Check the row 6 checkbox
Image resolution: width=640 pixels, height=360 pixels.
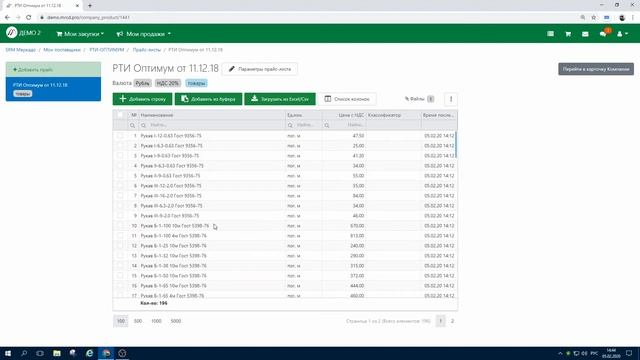120,186
